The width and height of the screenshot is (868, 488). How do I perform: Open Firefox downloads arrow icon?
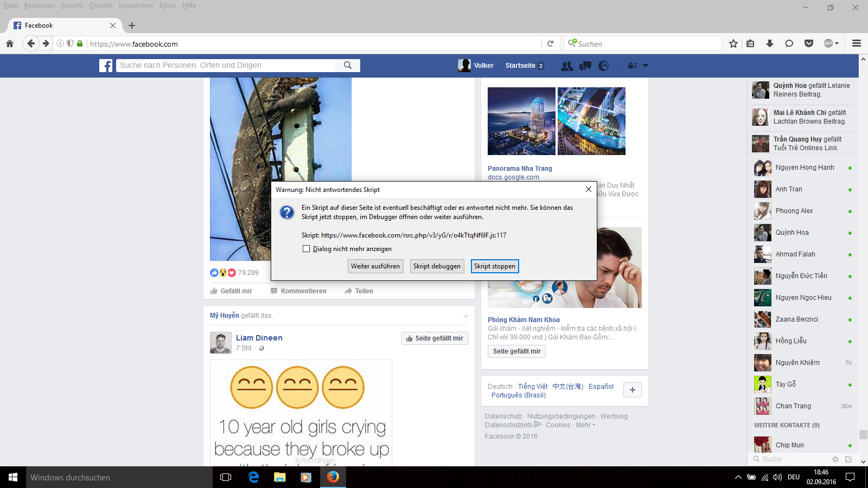click(769, 44)
